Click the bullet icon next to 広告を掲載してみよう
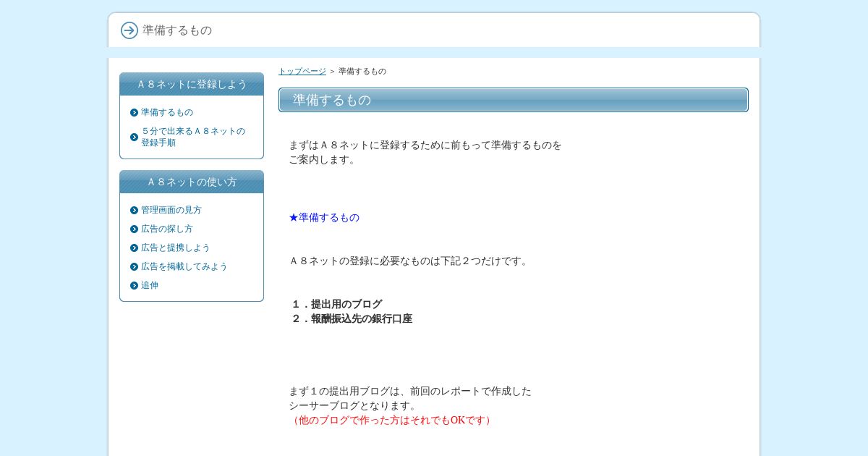Viewport: 868px width, 456px height. (x=134, y=267)
